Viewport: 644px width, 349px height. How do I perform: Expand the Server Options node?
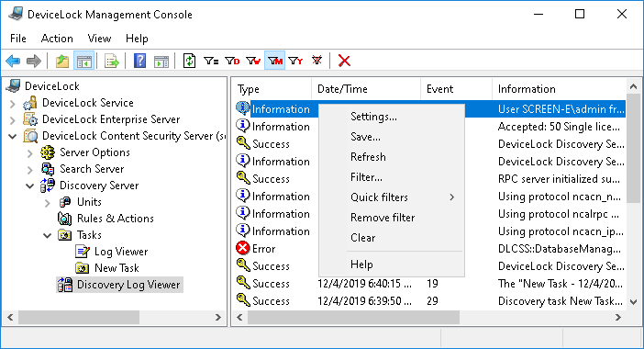click(30, 153)
